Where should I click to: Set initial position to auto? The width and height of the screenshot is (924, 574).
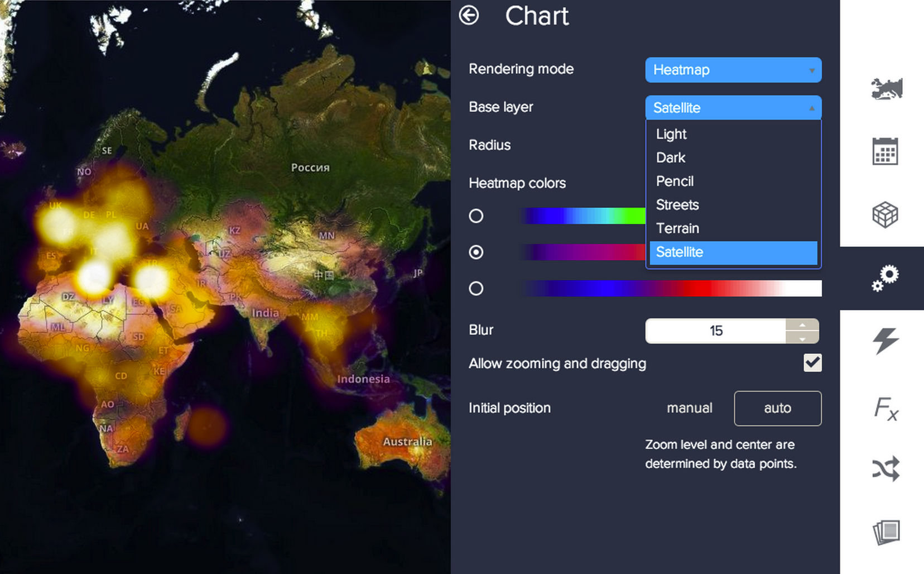point(778,408)
